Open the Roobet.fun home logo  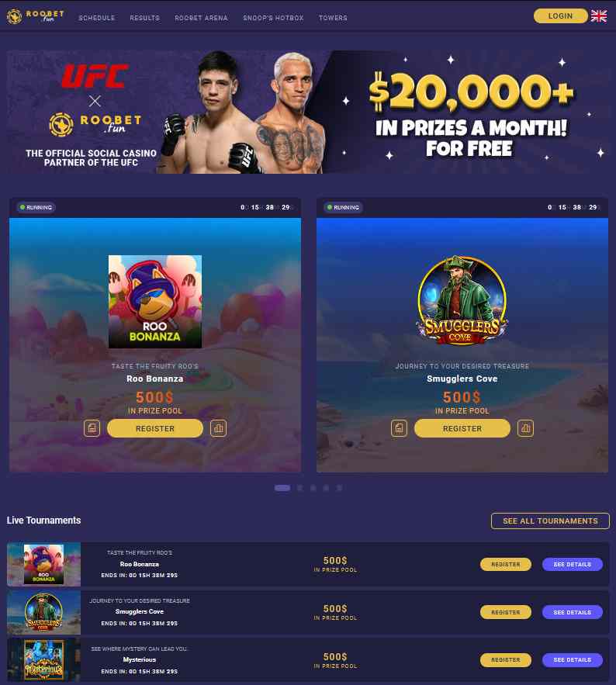(36, 16)
